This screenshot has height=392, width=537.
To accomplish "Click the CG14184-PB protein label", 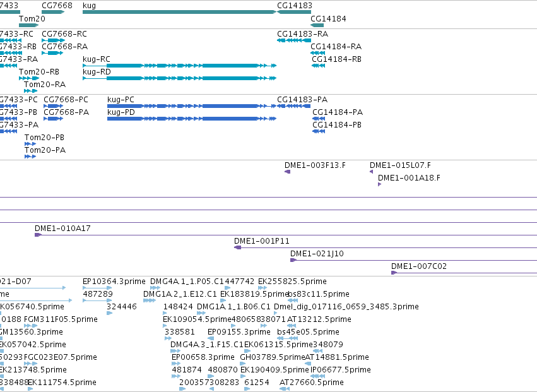I will pyautogui.click(x=337, y=125).
